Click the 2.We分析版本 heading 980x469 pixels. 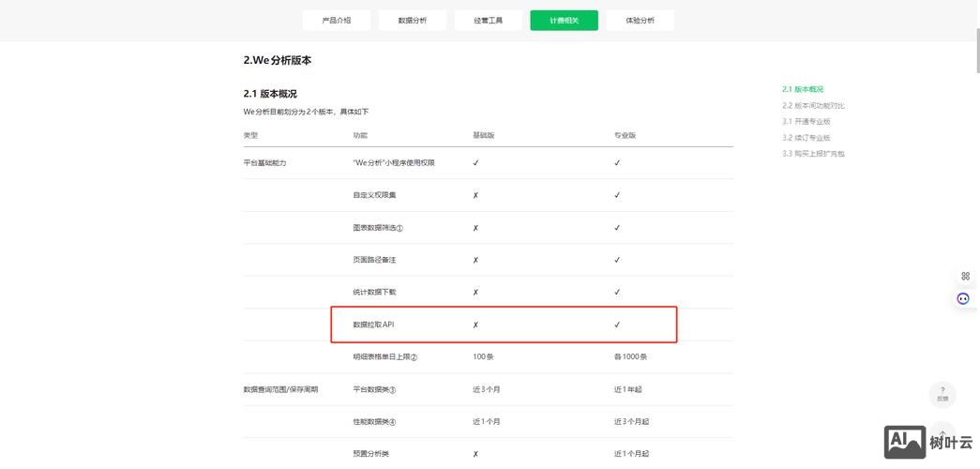[277, 61]
